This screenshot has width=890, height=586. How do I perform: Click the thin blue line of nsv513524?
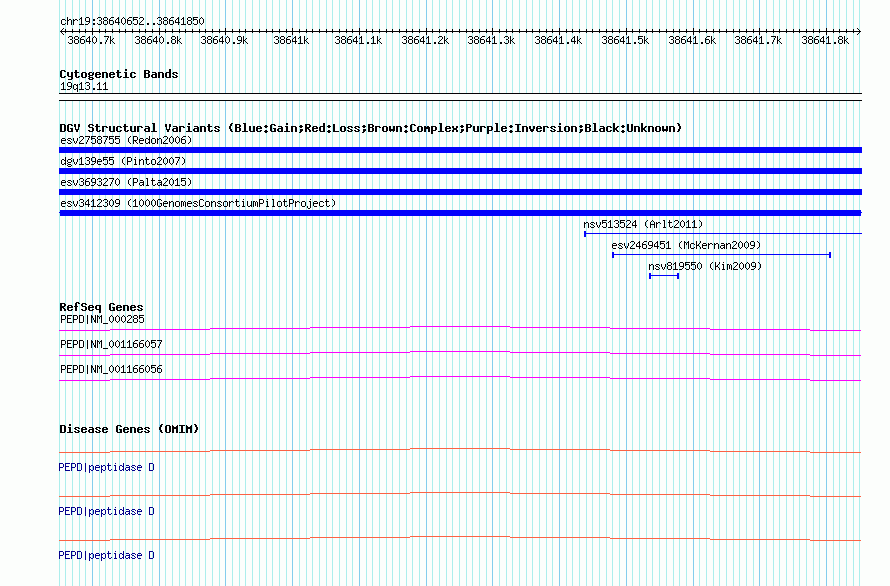pyautogui.click(x=723, y=233)
